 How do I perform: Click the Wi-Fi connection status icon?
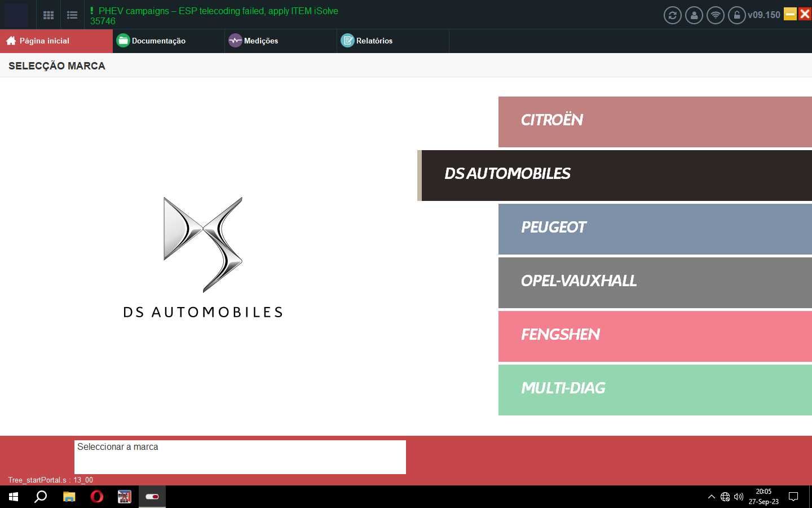click(716, 15)
